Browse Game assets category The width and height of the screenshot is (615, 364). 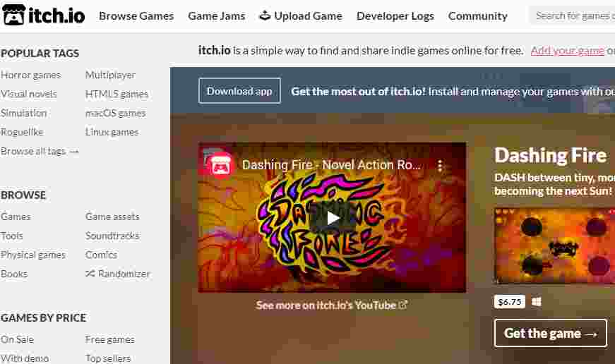(112, 217)
